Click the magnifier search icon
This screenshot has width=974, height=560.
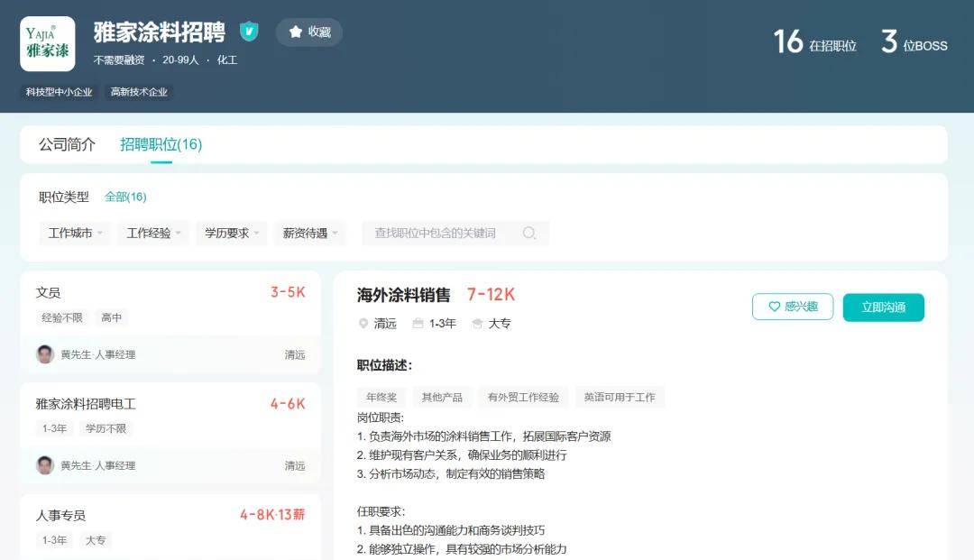click(529, 234)
